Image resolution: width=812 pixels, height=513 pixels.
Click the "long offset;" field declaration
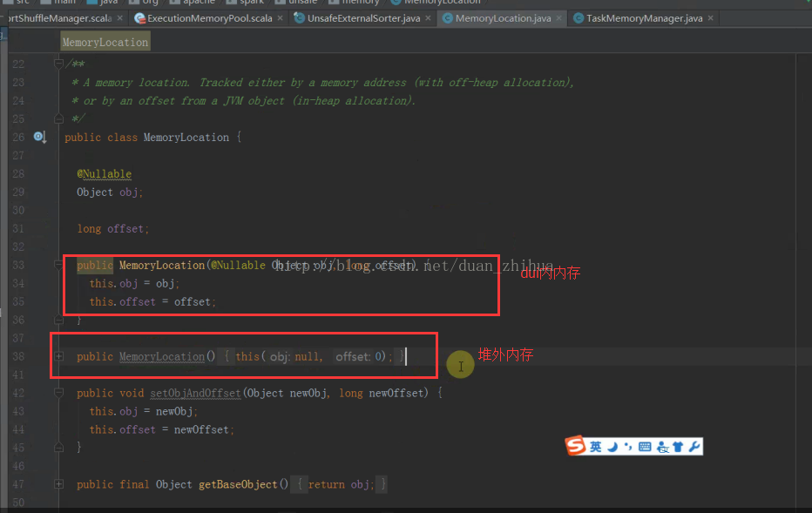tap(113, 229)
